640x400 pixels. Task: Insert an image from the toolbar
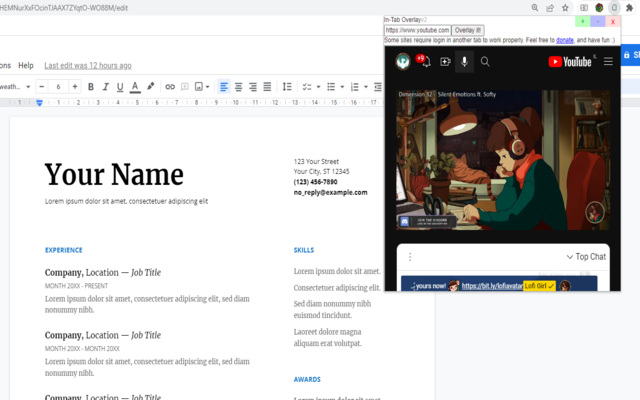(199, 87)
